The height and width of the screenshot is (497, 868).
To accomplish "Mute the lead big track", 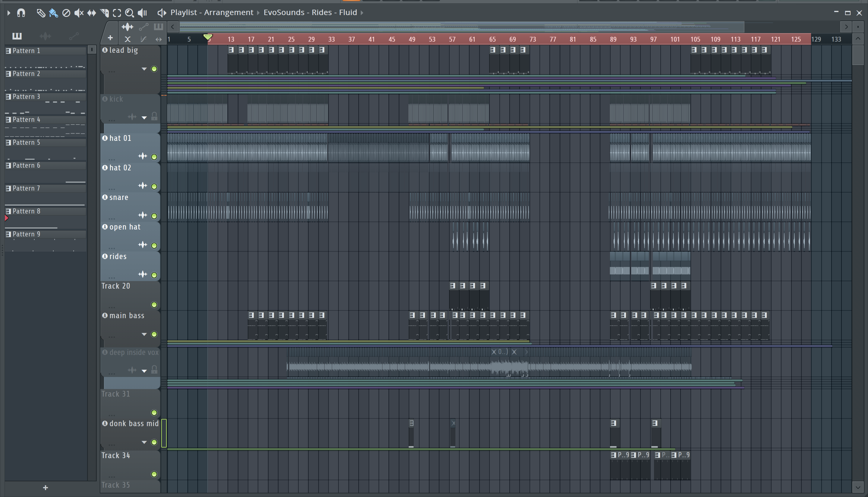I will coord(154,69).
